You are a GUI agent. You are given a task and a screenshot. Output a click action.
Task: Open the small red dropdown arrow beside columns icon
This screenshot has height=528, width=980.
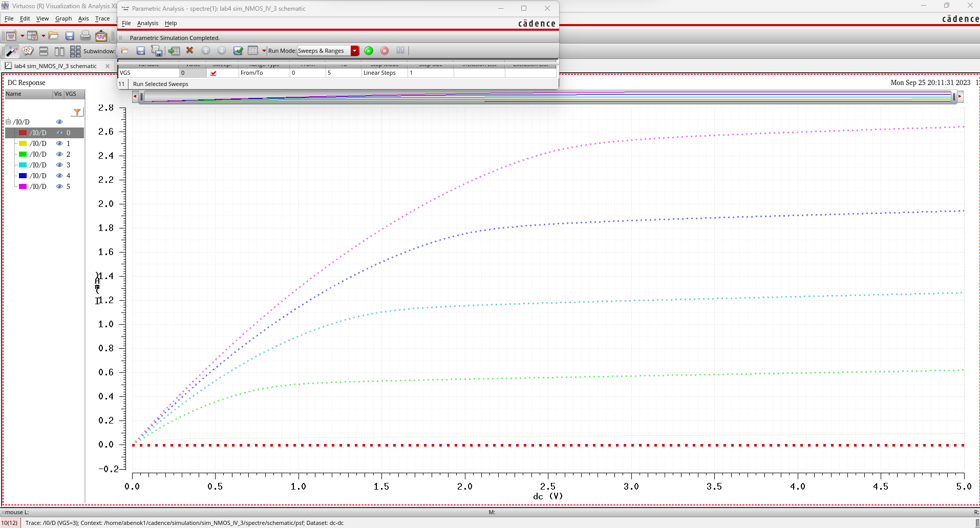[x=264, y=51]
